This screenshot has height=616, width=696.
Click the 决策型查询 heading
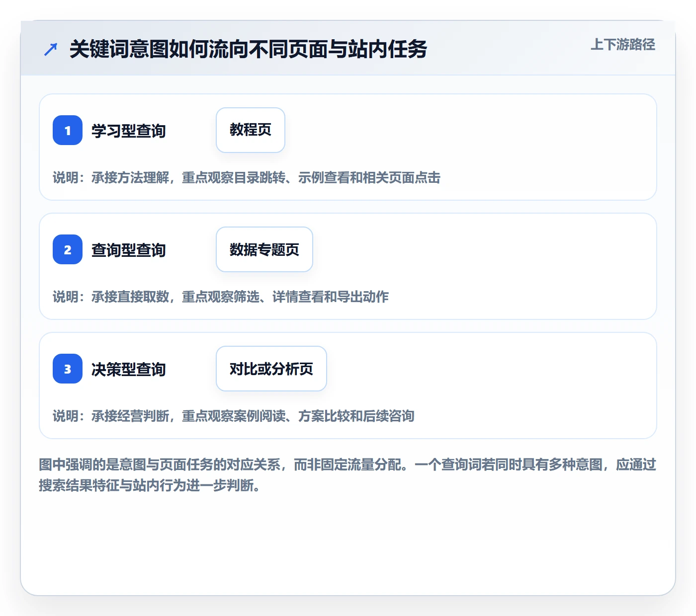129,369
